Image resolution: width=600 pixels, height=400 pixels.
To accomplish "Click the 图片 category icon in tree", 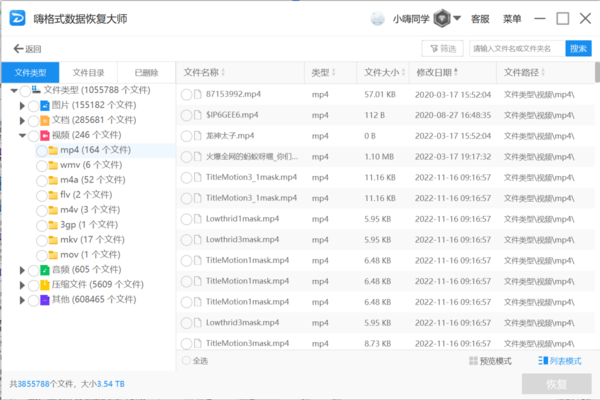I will click(x=45, y=105).
